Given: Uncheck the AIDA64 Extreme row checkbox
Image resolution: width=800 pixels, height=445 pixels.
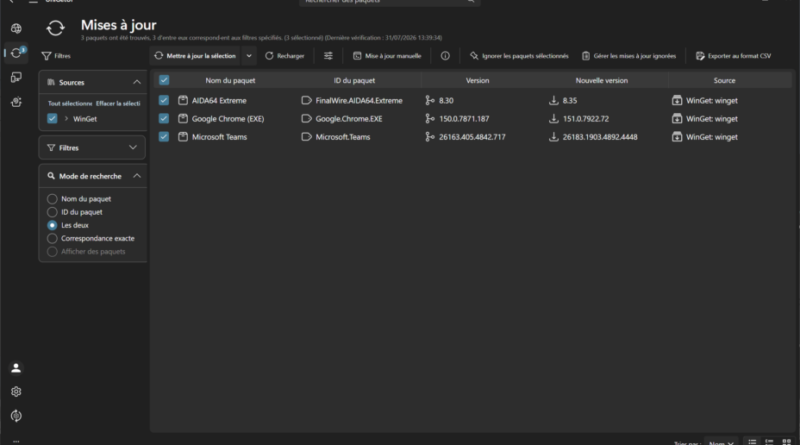Looking at the screenshot, I should tap(164, 101).
